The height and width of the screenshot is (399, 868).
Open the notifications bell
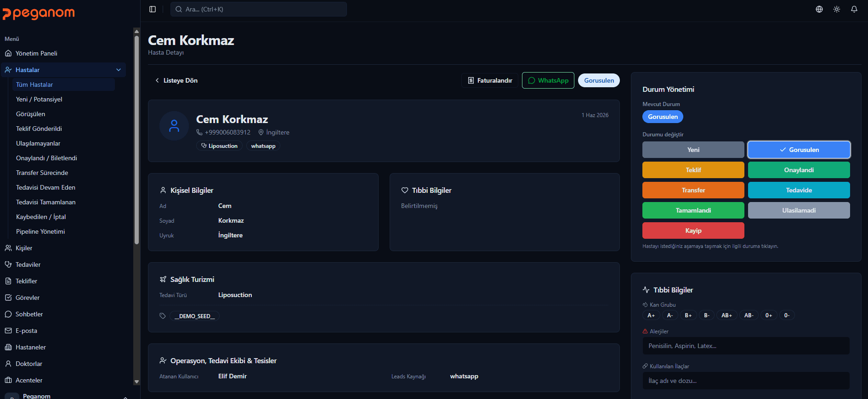point(854,9)
